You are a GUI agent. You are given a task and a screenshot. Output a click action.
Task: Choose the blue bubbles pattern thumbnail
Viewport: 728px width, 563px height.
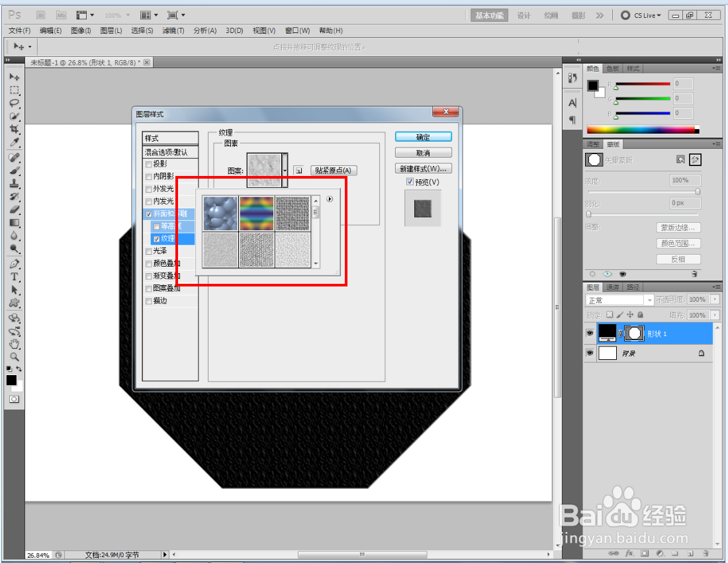[x=220, y=214]
